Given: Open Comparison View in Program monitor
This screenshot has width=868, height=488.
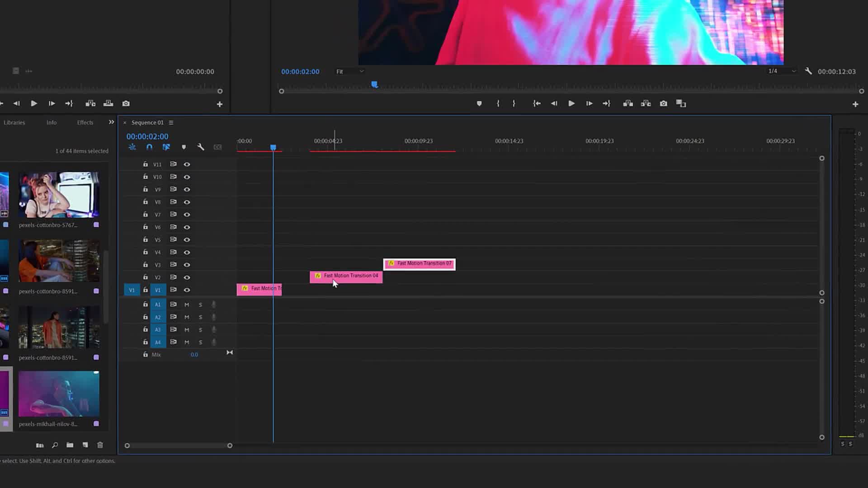Looking at the screenshot, I should [681, 103].
